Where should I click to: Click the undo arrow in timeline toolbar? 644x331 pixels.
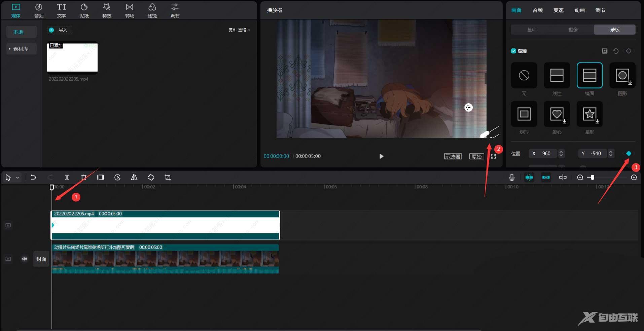[33, 177]
